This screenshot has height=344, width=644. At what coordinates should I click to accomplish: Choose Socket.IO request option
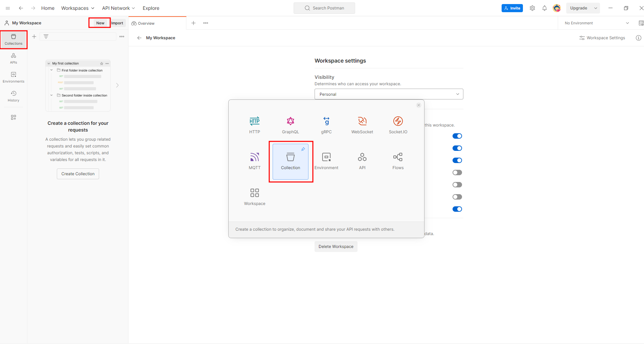click(398, 125)
